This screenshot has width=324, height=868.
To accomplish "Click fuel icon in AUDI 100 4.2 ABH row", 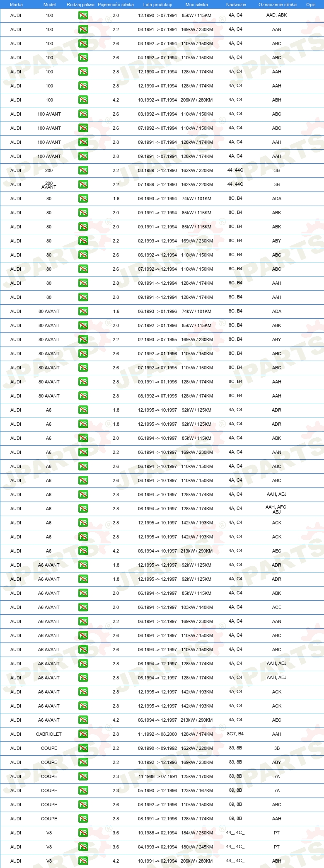I will tap(83, 100).
